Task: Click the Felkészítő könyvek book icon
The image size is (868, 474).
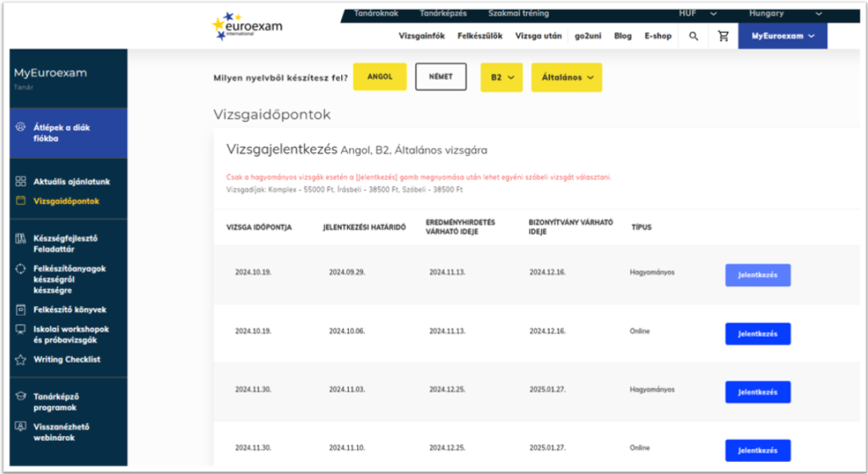Action: pos(21,310)
